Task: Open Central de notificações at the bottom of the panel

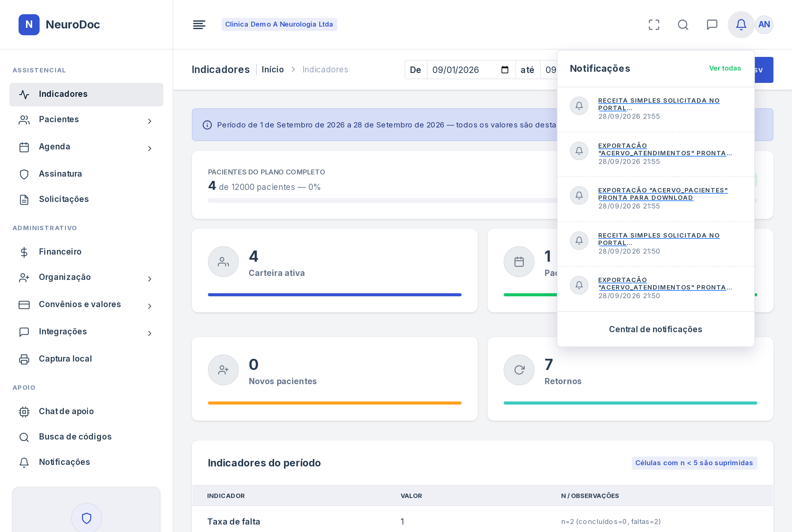Action: click(655, 329)
